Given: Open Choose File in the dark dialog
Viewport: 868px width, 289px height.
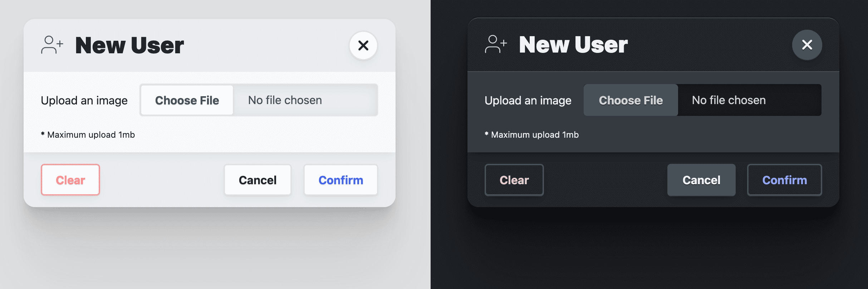Looking at the screenshot, I should pyautogui.click(x=631, y=100).
